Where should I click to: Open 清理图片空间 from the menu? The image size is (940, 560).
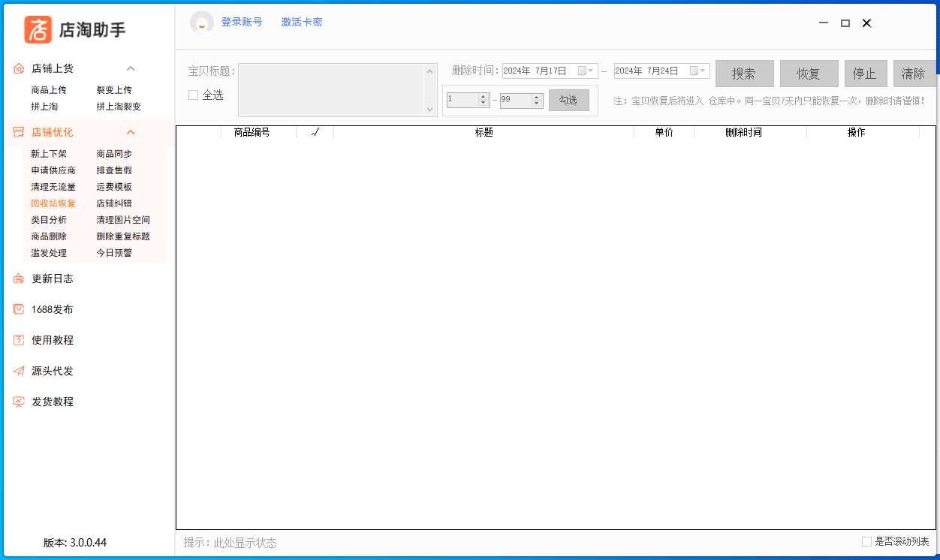coord(123,219)
